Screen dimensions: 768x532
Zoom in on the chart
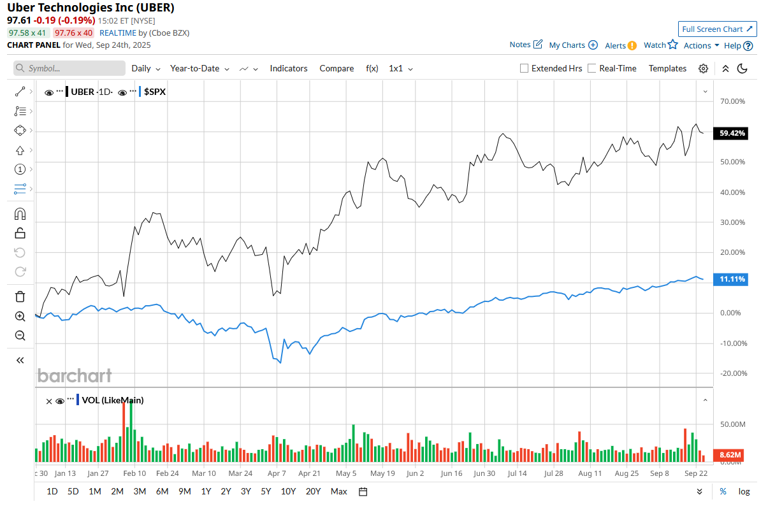[x=20, y=316]
